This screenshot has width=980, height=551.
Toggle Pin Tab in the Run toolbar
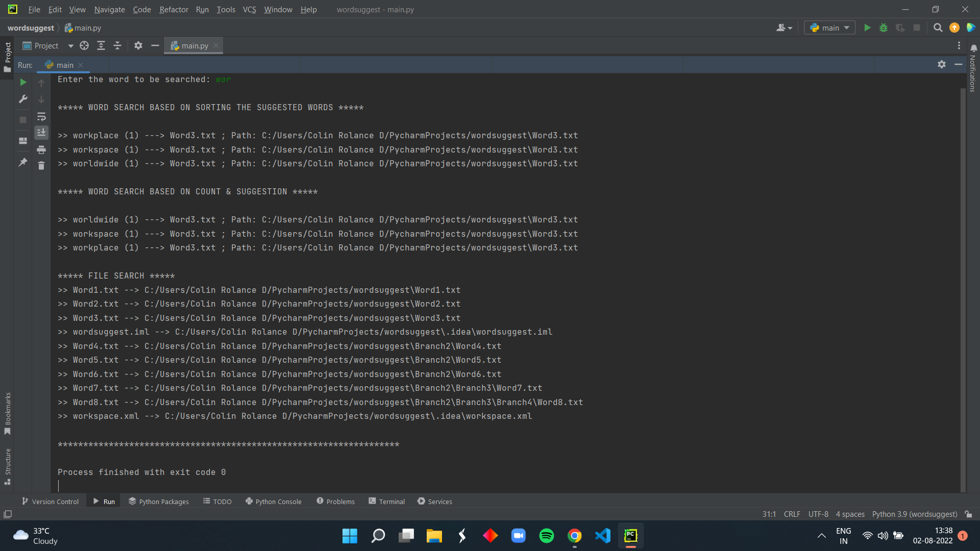coord(22,162)
